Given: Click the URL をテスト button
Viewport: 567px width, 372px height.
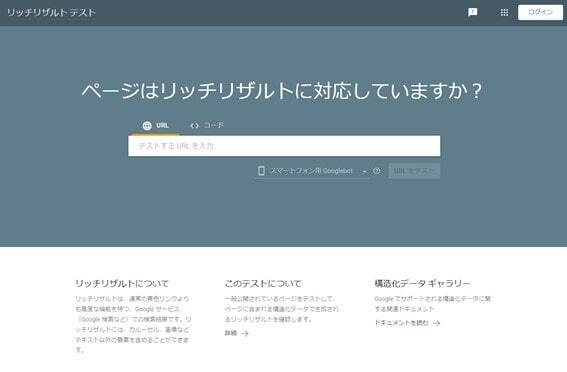Looking at the screenshot, I should 414,171.
